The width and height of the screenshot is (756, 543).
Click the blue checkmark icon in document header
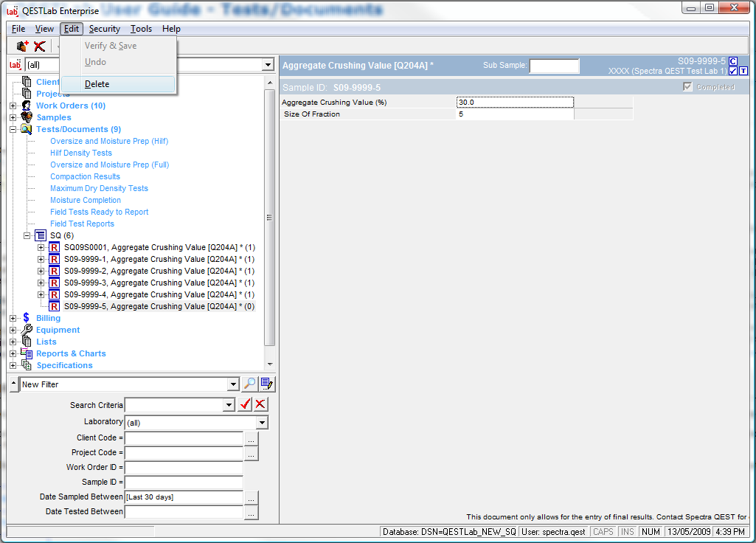coord(733,72)
